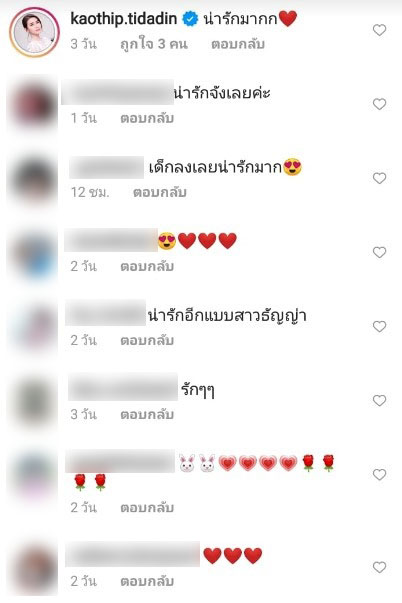Open the kaothip.tidadin profile picture

[x=35, y=32]
